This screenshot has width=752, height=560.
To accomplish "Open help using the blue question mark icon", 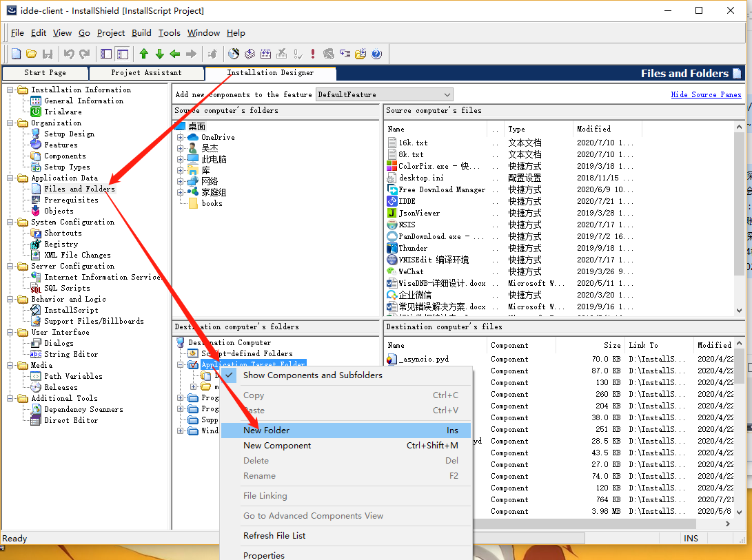I will coord(376,54).
